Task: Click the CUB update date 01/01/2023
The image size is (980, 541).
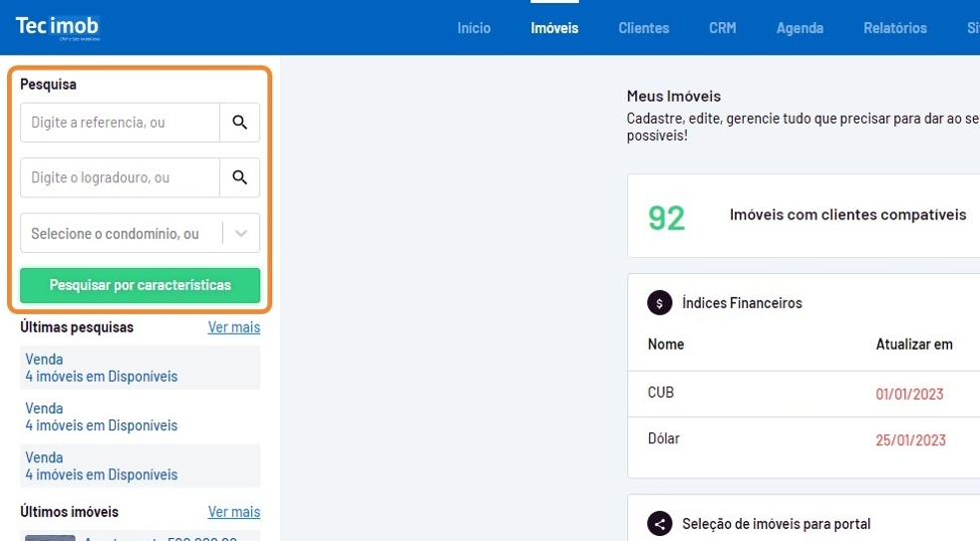Action: [x=909, y=394]
